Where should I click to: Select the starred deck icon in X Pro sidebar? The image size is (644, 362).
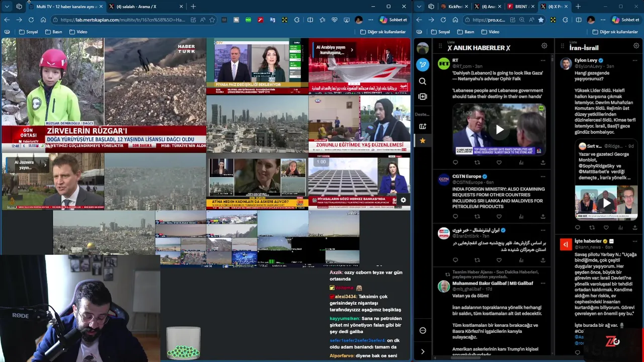(423, 141)
